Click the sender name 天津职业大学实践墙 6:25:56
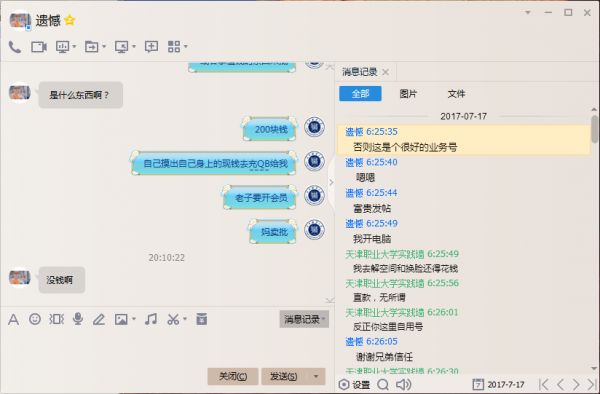The height and width of the screenshot is (394, 600). click(x=402, y=283)
